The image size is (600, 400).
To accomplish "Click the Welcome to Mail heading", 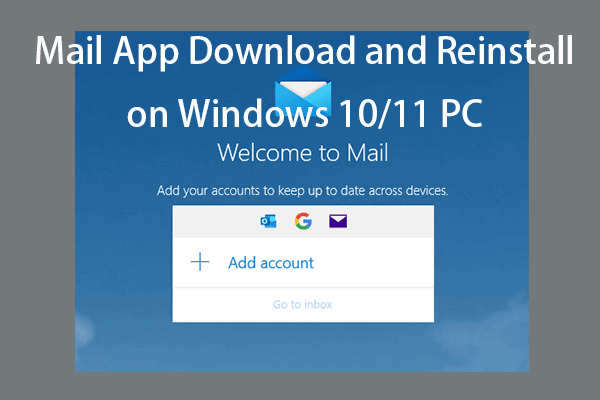I will click(303, 153).
